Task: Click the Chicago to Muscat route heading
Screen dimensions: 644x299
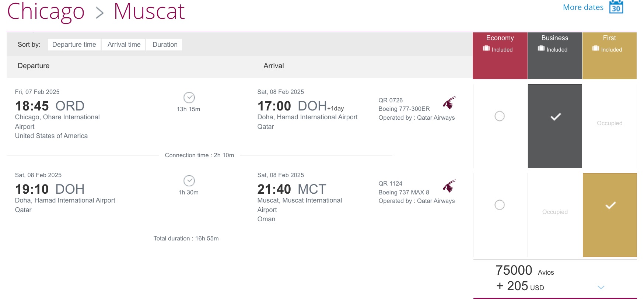Action: 96,11
